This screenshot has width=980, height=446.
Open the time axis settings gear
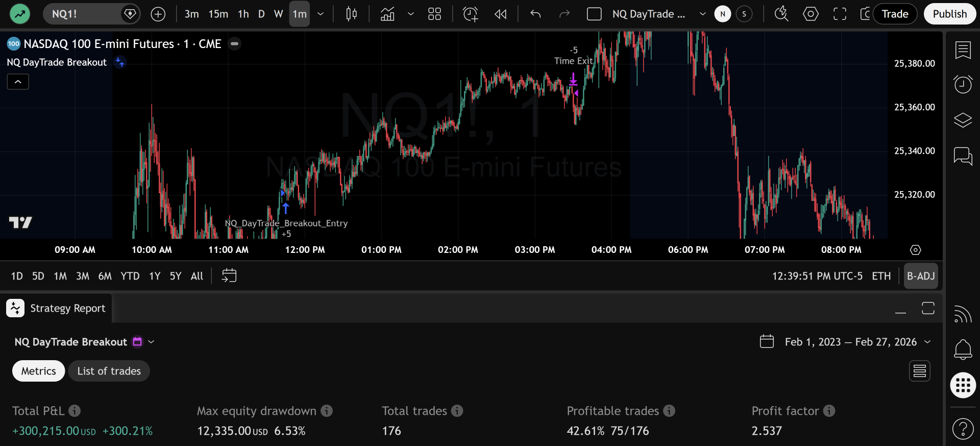916,250
